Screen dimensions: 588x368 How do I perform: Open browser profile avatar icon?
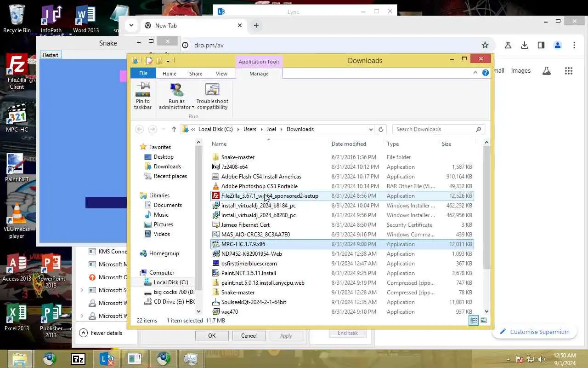pos(558,45)
